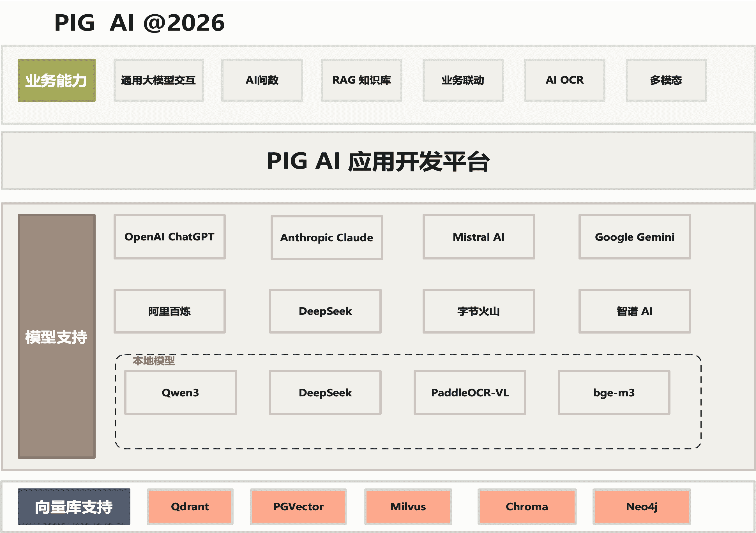The height and width of the screenshot is (533, 756).
Task: Select the Google Gemini box
Action: point(634,237)
